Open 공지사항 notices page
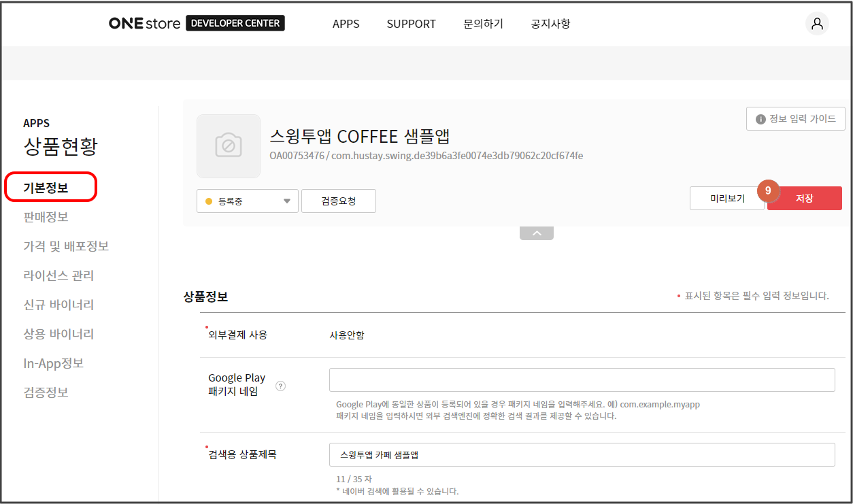Viewport: 853px width, 504px height. click(550, 24)
